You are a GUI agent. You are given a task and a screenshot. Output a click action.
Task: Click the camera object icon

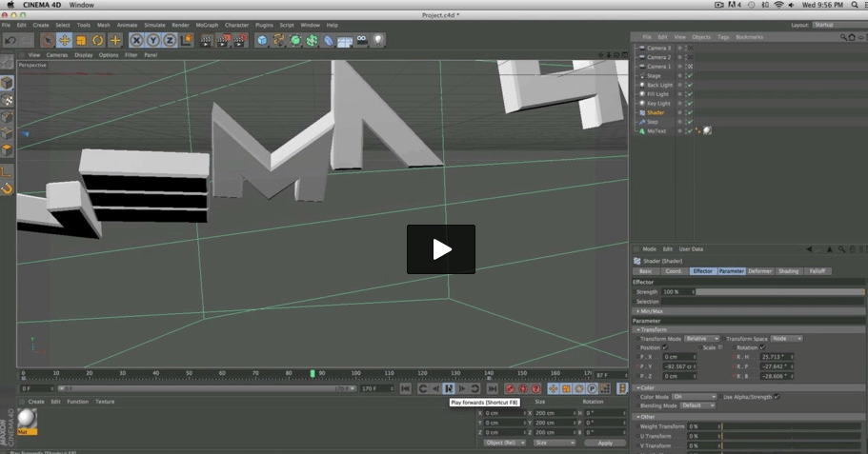[361, 40]
